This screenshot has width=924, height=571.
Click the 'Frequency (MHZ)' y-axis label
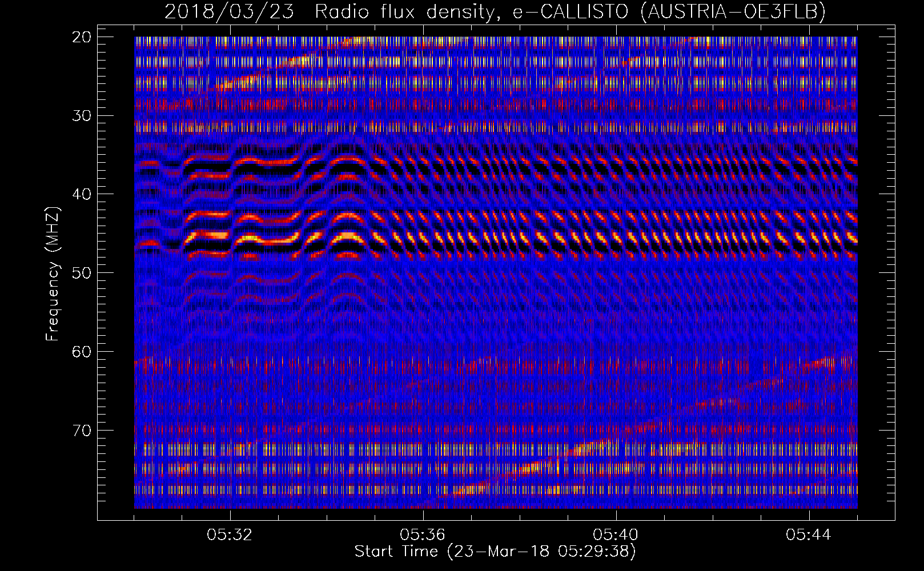[x=52, y=274]
